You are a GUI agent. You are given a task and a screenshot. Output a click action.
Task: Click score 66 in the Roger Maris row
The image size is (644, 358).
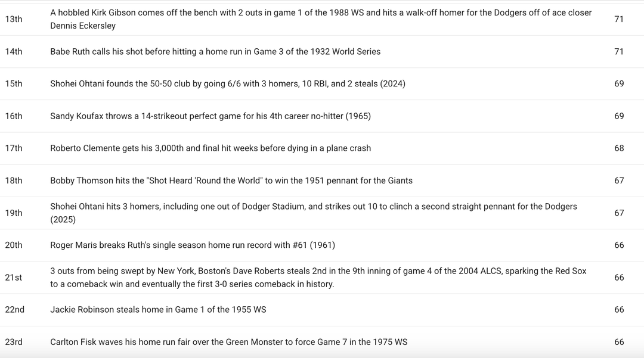(619, 245)
